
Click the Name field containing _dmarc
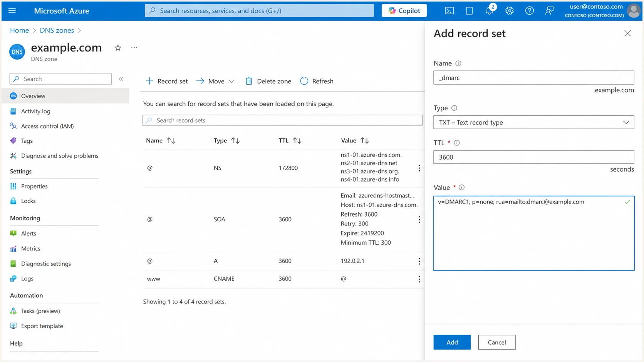point(533,78)
